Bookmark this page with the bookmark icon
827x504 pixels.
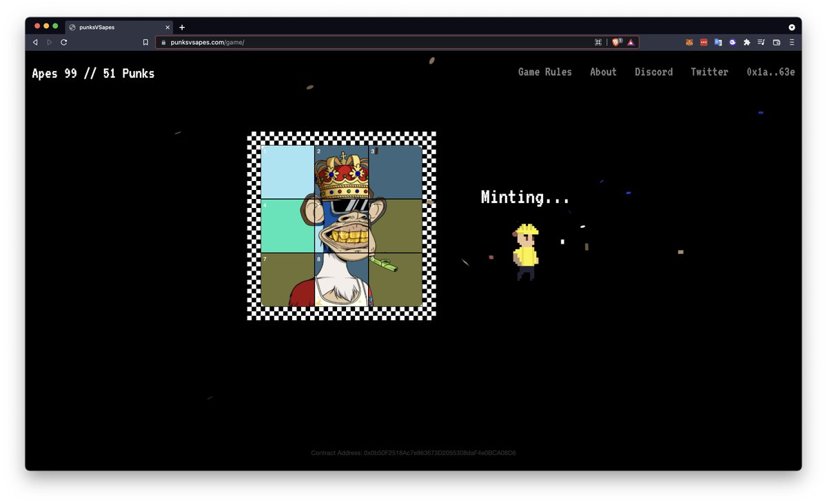pos(145,42)
